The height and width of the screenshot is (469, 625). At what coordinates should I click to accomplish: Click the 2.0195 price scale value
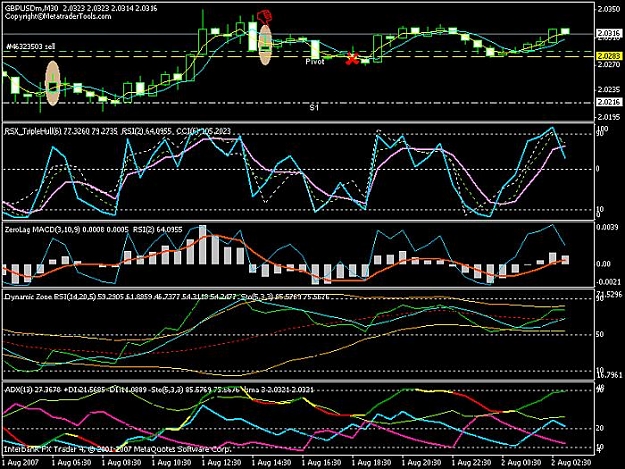click(609, 117)
